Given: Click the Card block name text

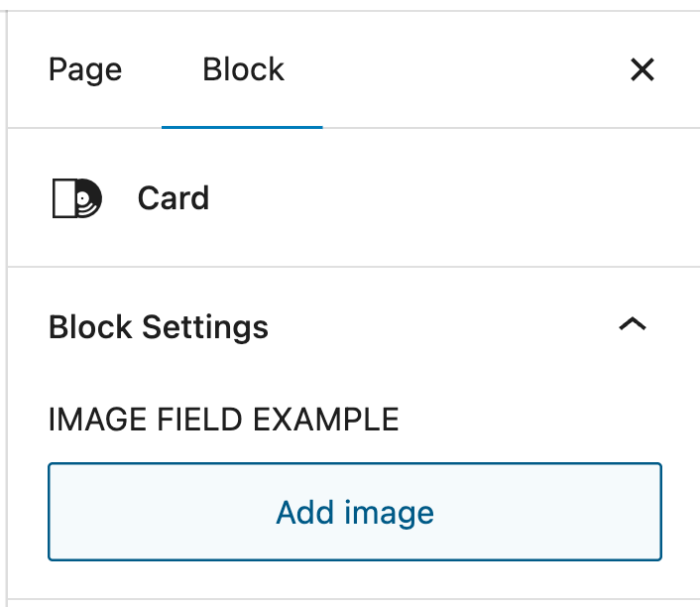Looking at the screenshot, I should 174,198.
